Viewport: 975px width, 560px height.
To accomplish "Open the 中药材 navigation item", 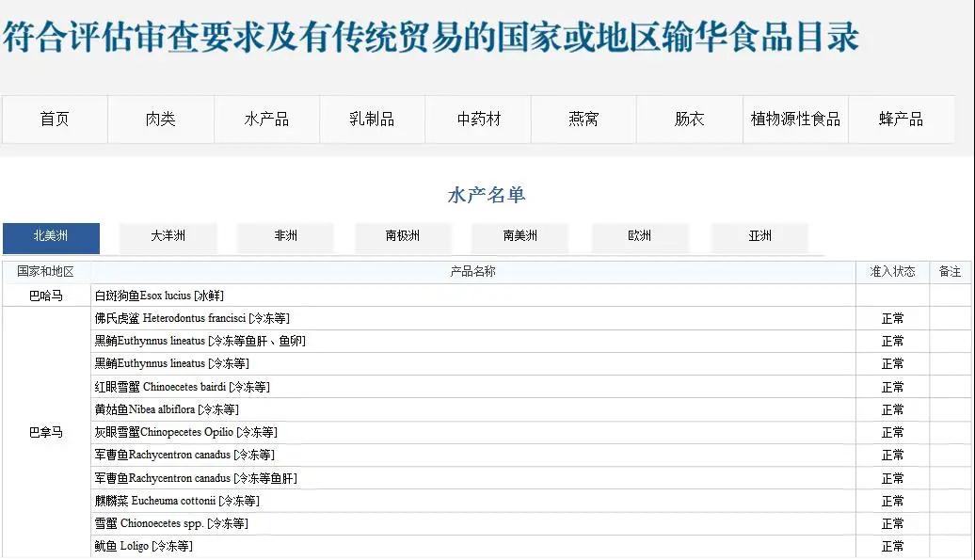I will pos(478,120).
